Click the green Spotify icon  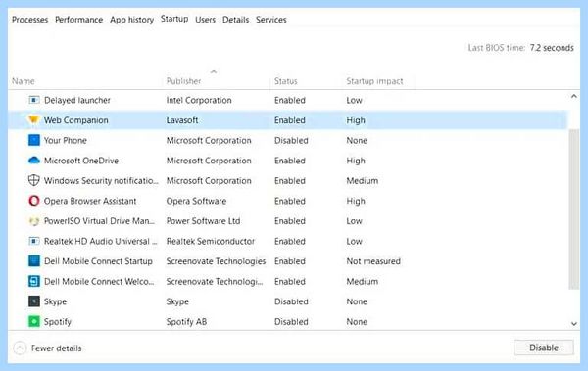point(34,321)
